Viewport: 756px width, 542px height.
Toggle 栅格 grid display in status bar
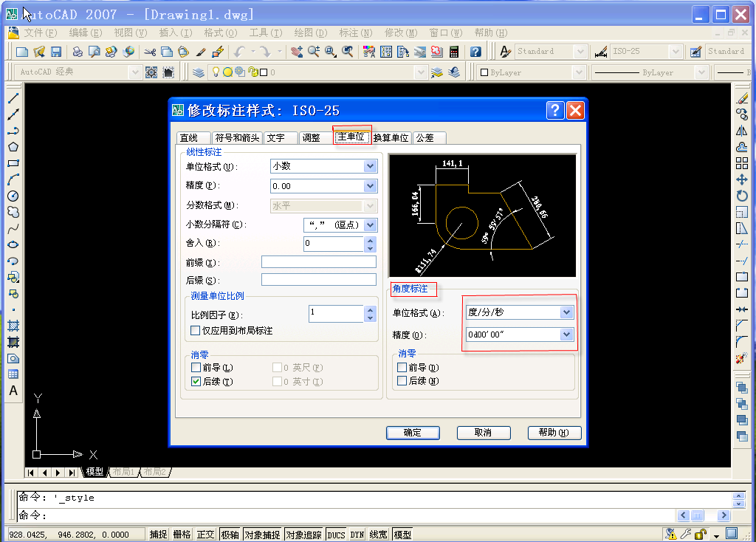182,535
